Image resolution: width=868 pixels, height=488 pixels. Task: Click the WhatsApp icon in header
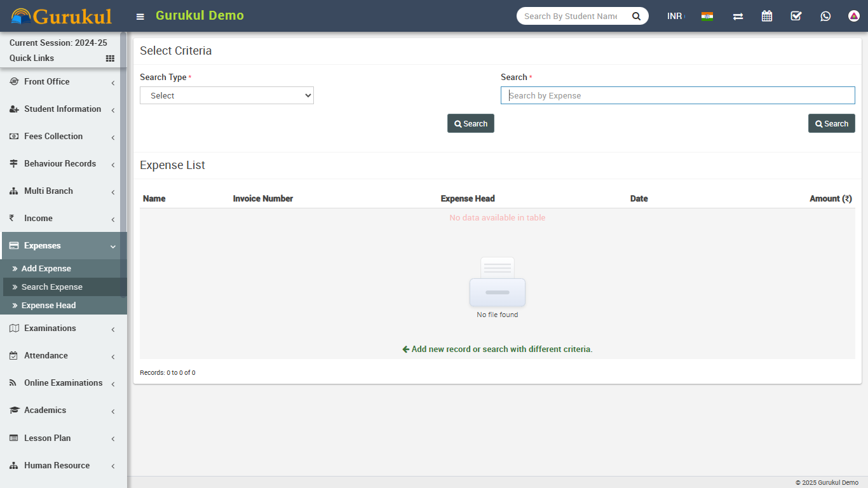click(825, 16)
